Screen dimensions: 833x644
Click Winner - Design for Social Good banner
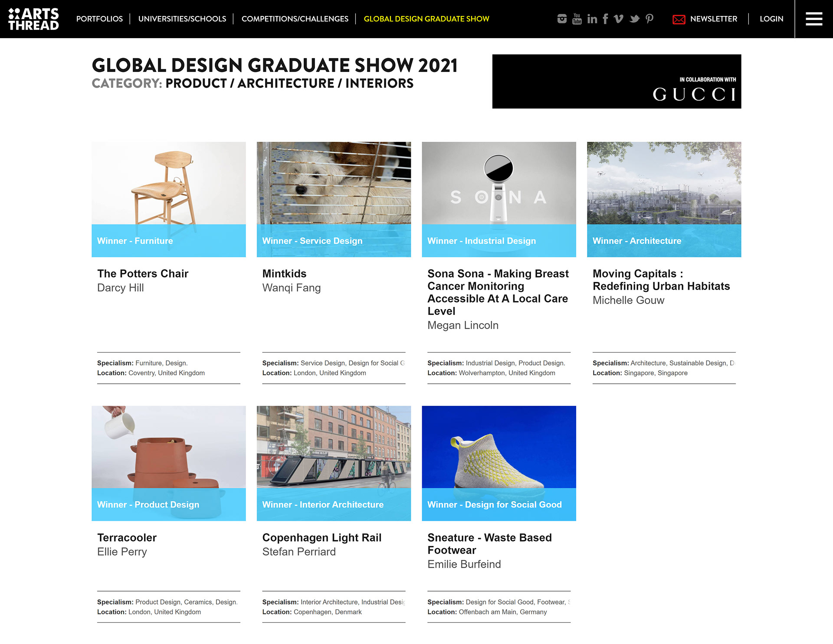[499, 504]
